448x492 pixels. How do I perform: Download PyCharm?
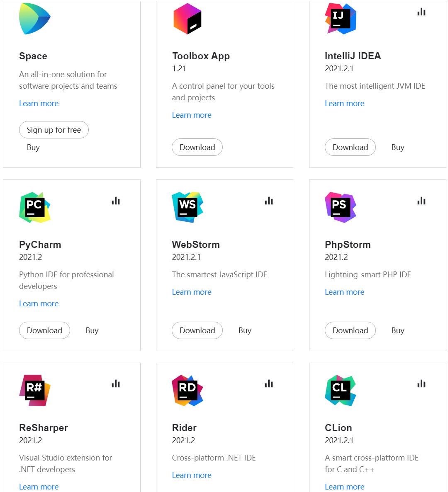[44, 330]
